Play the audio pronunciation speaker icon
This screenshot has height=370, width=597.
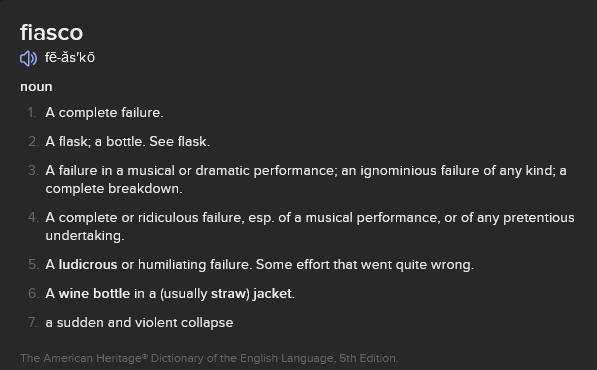pyautogui.click(x=29, y=59)
